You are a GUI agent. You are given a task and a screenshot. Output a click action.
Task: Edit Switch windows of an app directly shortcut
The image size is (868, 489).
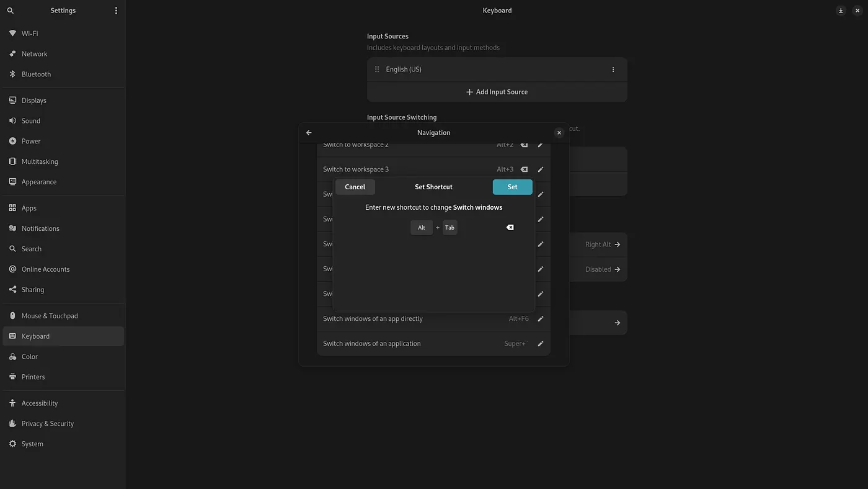[x=541, y=319]
